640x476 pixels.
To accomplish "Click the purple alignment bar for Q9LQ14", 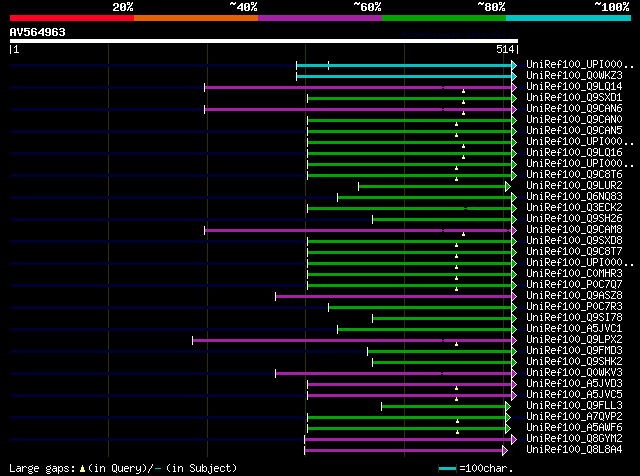I will click(x=358, y=87).
